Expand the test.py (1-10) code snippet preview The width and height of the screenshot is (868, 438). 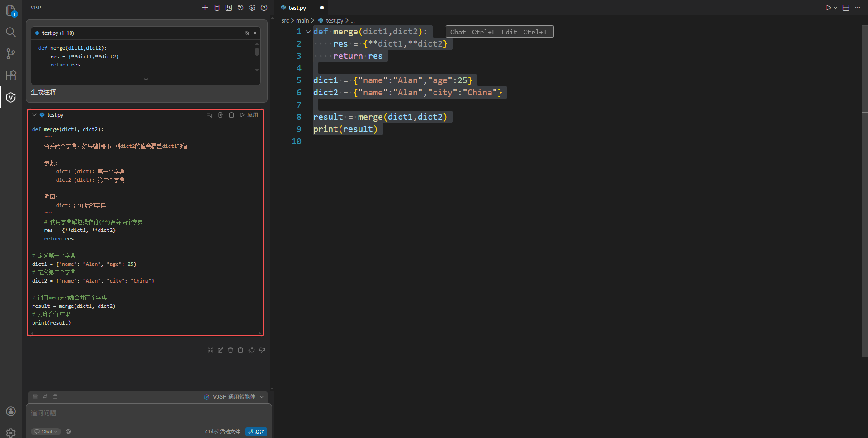[146, 80]
